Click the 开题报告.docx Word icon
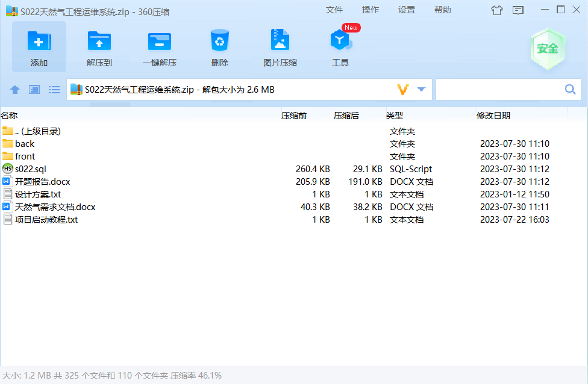This screenshot has width=588, height=384. 7,182
